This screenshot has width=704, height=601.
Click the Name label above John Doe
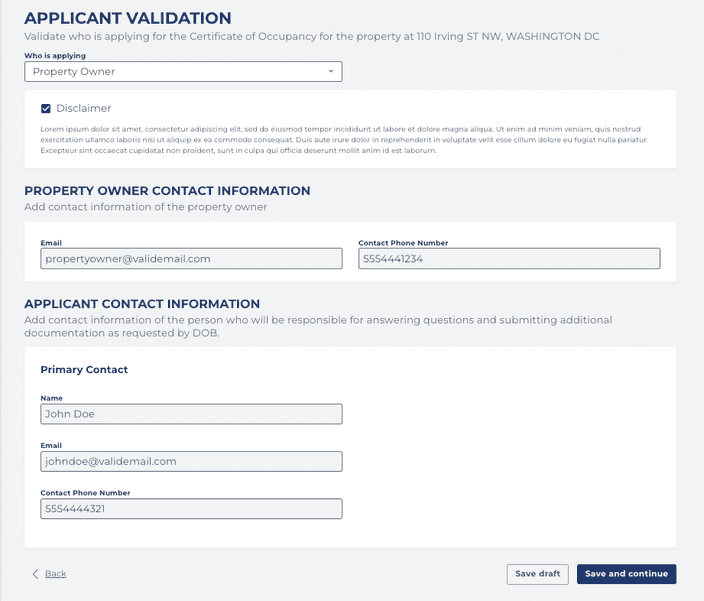(51, 398)
